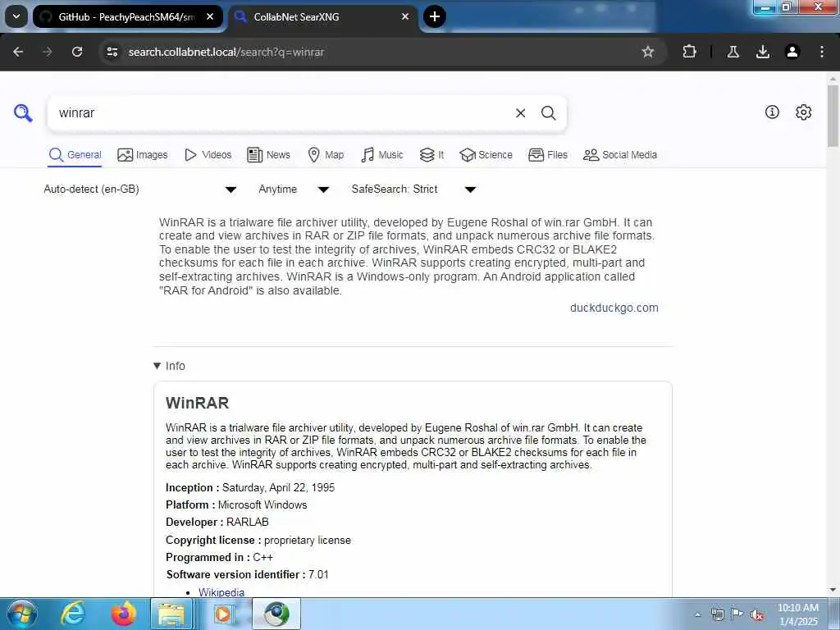Screen dimensions: 840x630
Task: Click the Programmed in C++ line
Action: [x=219, y=557]
